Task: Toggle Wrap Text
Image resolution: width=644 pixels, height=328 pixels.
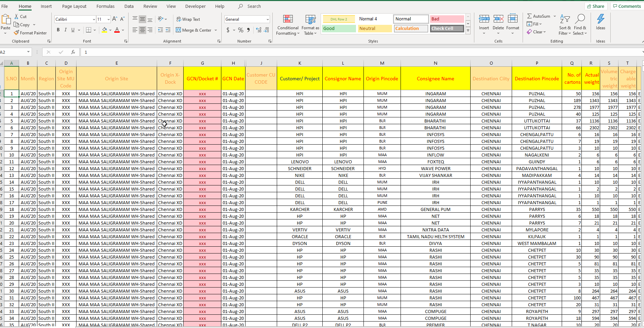Action: pos(188,19)
